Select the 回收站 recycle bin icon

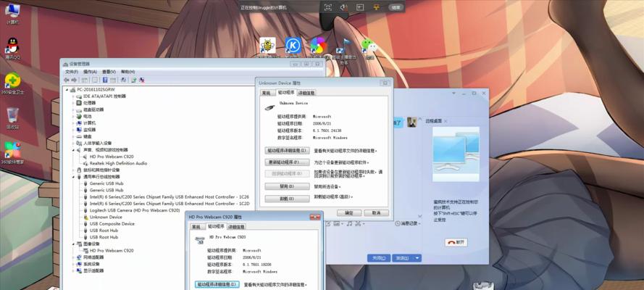(x=13, y=118)
